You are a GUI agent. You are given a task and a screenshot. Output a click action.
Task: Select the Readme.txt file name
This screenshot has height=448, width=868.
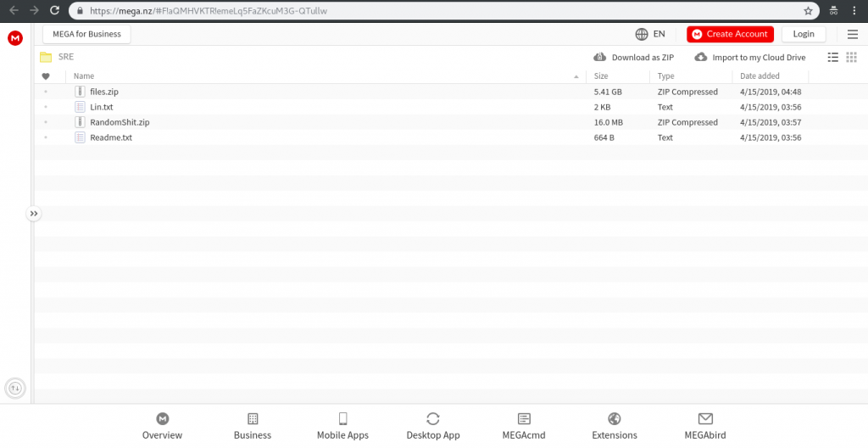[x=111, y=137]
